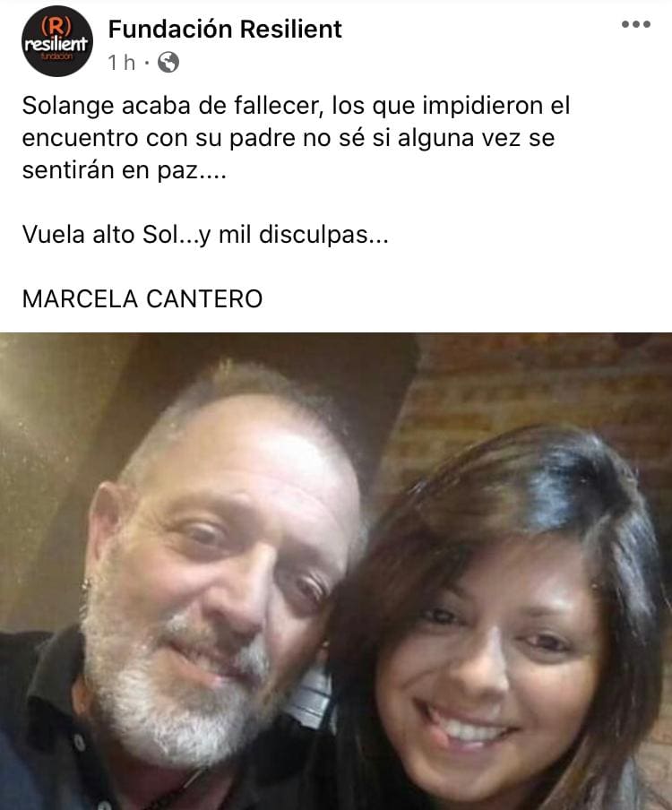Open the three-dot post options menu
The width and height of the screenshot is (672, 810).
click(636, 24)
